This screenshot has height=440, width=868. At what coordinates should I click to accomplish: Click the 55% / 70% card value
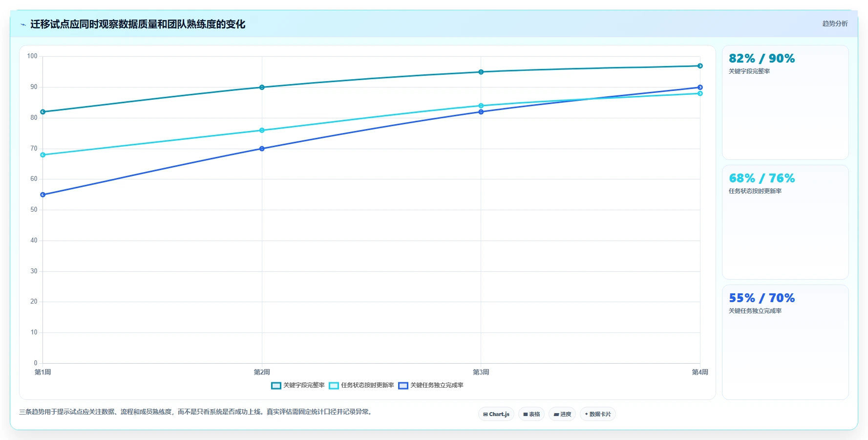(762, 298)
